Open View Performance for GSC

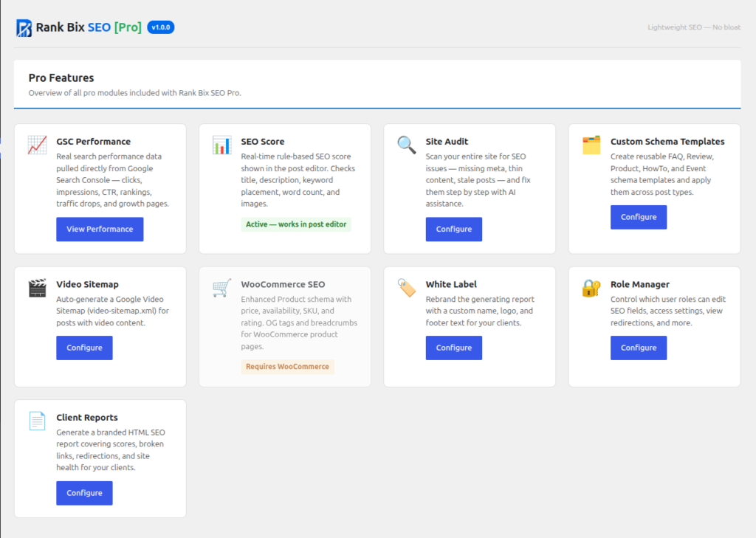(x=100, y=229)
